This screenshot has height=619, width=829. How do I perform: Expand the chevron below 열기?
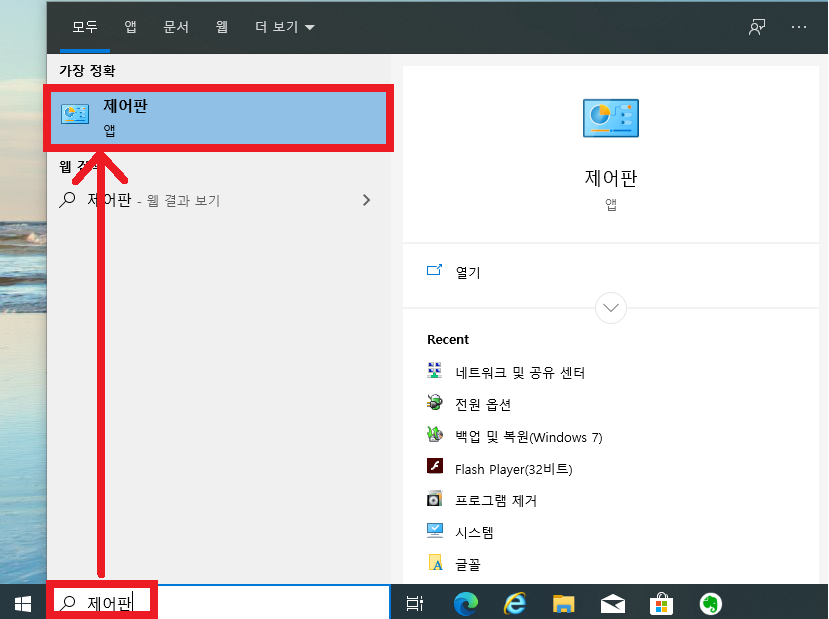click(610, 308)
